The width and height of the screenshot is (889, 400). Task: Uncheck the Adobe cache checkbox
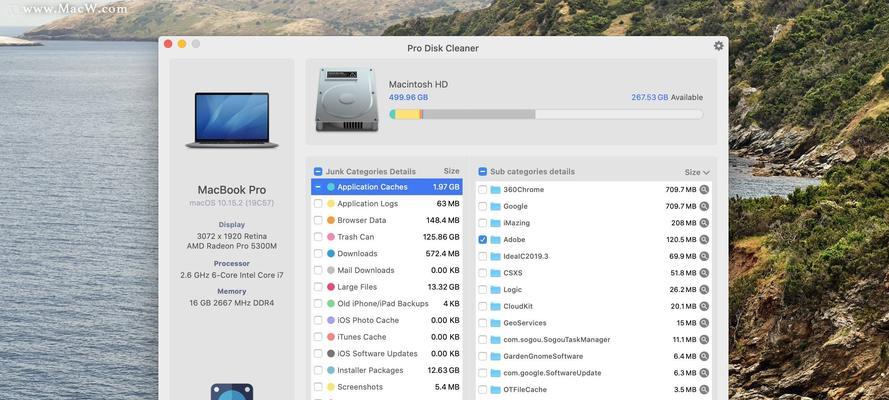coord(482,240)
